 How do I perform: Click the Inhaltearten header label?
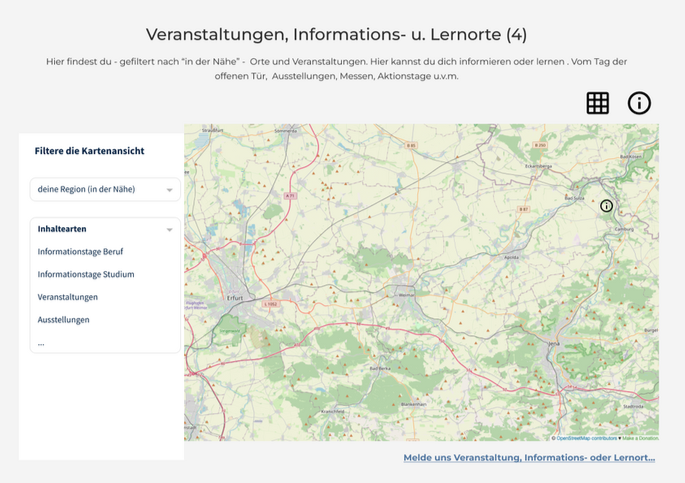[x=62, y=230]
